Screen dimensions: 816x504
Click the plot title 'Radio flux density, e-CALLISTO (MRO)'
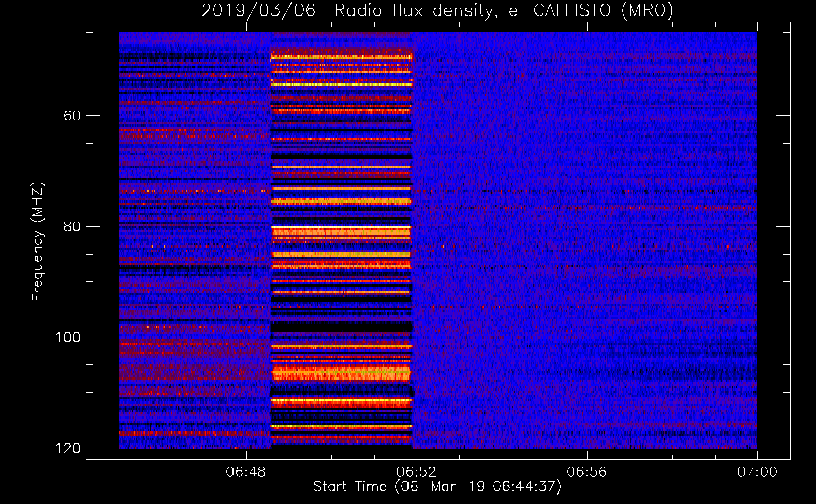504,11
